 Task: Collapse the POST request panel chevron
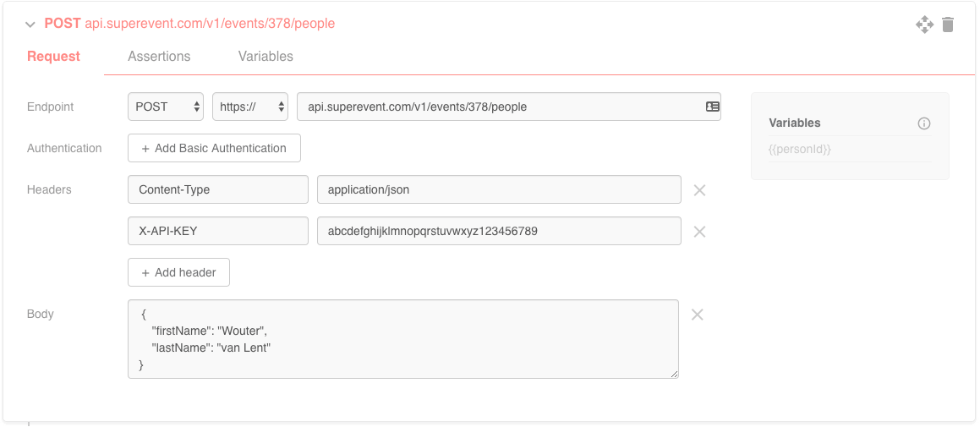click(30, 25)
